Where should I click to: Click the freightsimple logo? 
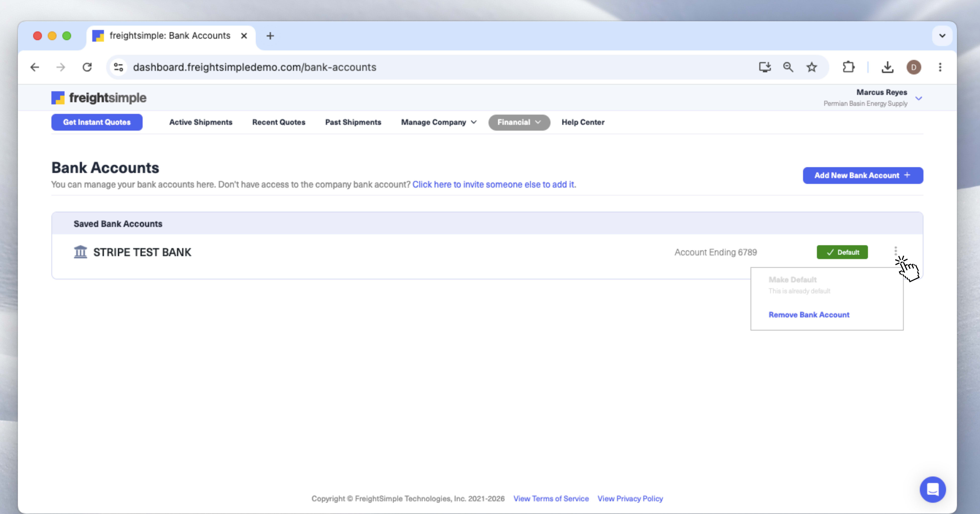pos(99,98)
